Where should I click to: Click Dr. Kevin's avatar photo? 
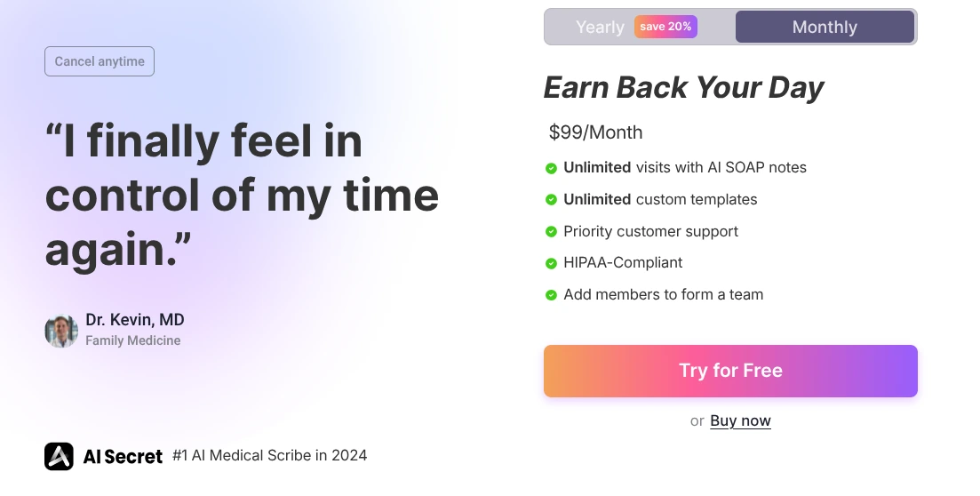pos(61,331)
